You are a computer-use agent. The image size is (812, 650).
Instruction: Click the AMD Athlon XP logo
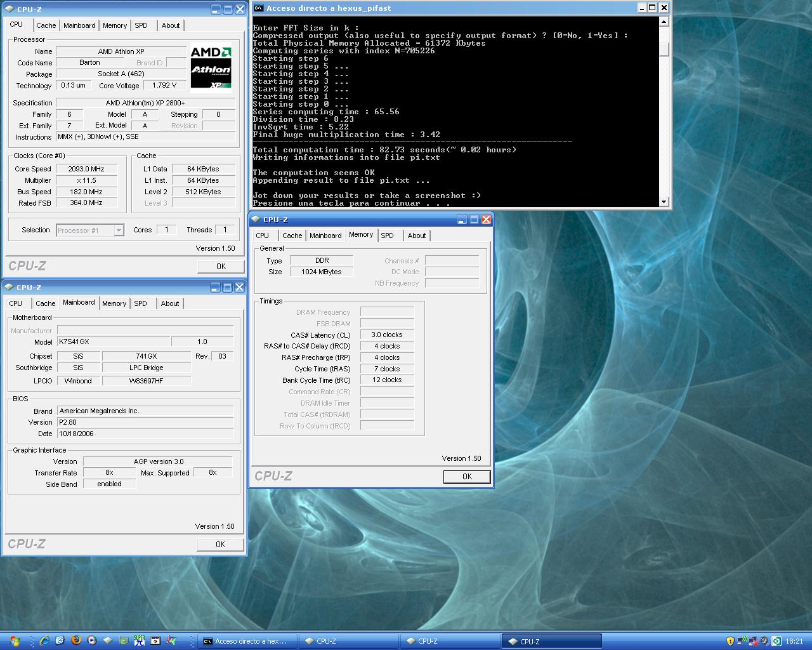coord(211,68)
